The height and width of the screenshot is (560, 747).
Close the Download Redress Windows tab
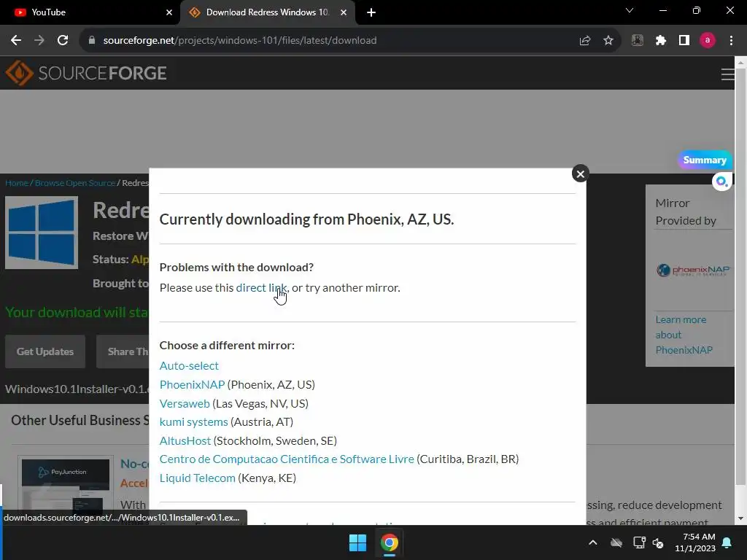coord(344,12)
